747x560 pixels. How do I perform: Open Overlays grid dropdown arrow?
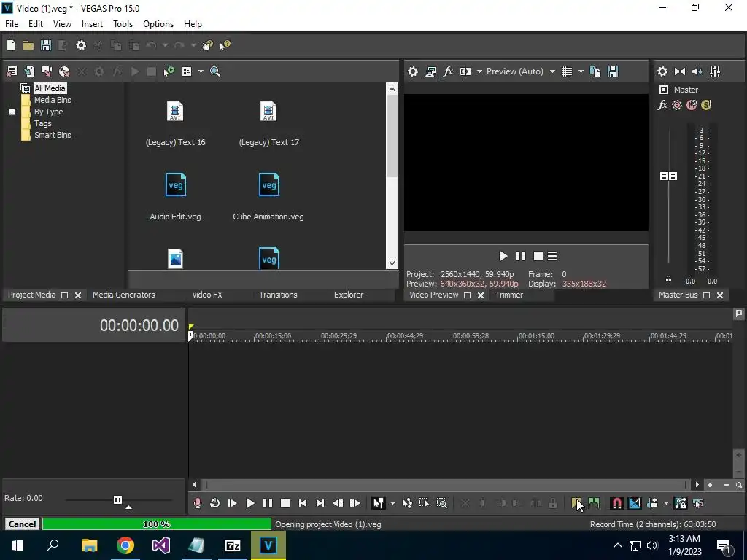click(x=581, y=71)
